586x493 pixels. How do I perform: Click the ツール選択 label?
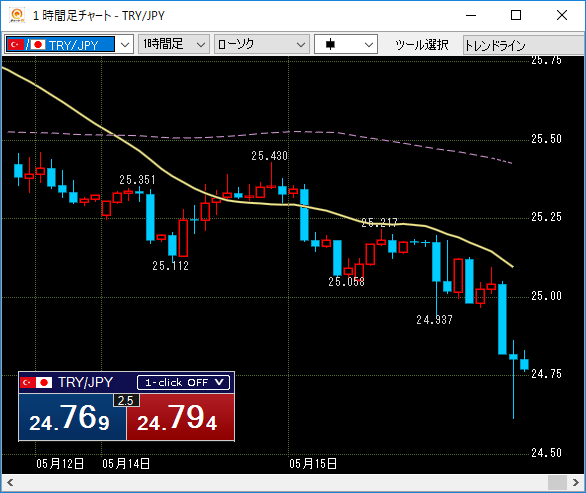[422, 45]
